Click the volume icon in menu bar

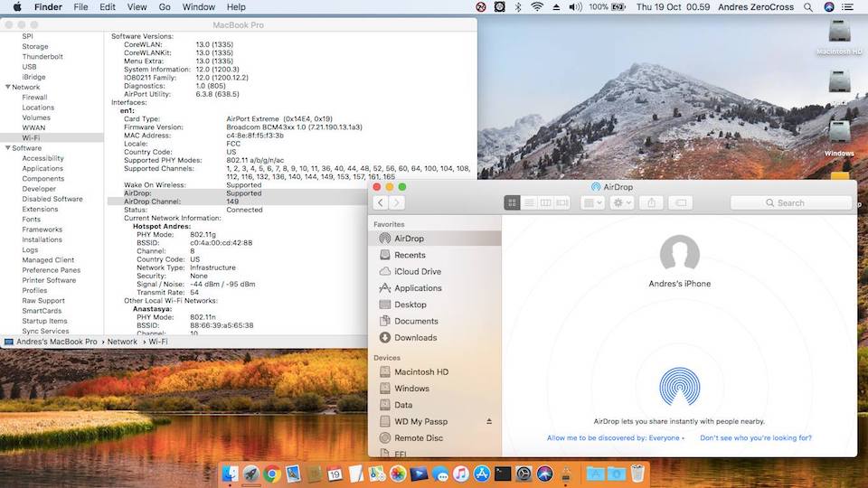[x=575, y=7]
